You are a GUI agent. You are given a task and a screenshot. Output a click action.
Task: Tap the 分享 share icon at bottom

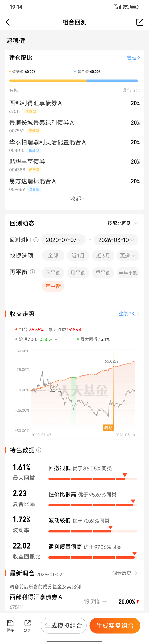(28, 625)
